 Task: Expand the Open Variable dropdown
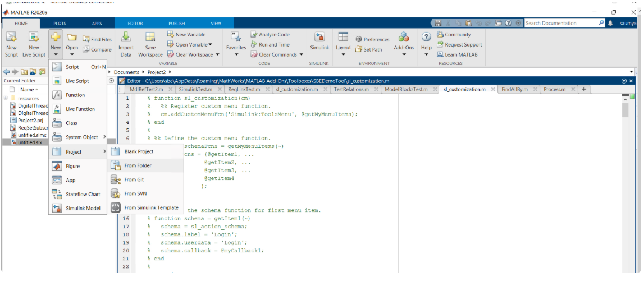coord(210,45)
